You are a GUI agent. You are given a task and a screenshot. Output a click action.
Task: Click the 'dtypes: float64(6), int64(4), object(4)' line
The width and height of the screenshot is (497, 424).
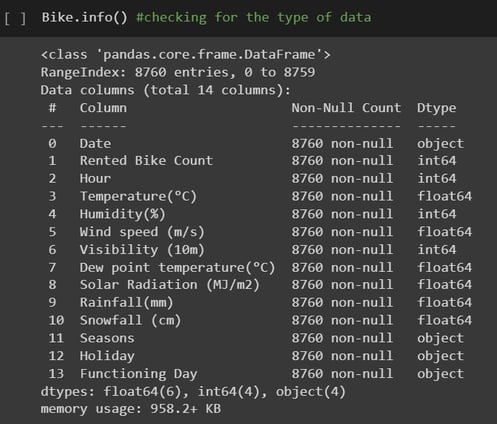193,392
